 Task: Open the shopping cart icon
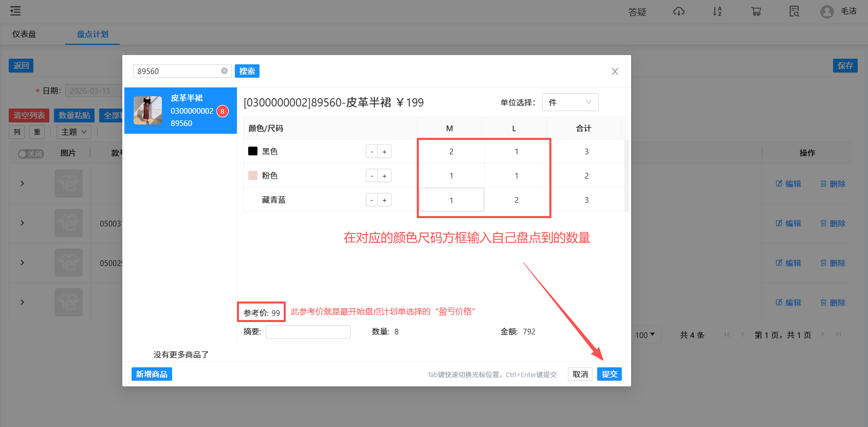(756, 11)
